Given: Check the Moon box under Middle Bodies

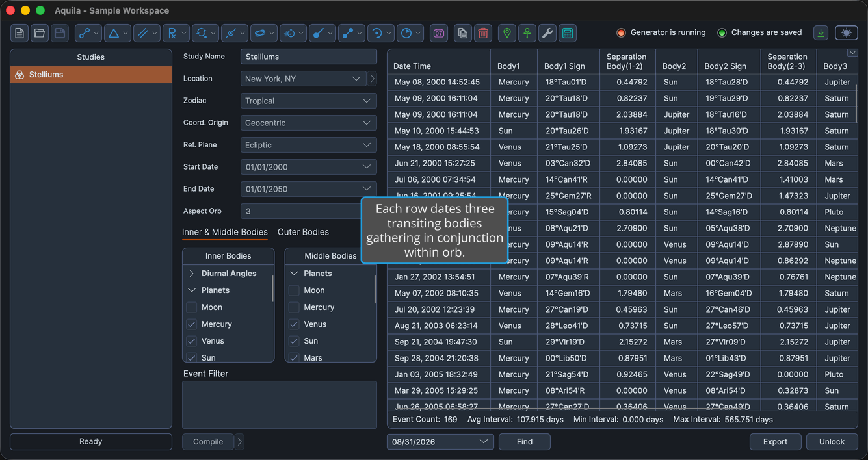Looking at the screenshot, I should [294, 290].
